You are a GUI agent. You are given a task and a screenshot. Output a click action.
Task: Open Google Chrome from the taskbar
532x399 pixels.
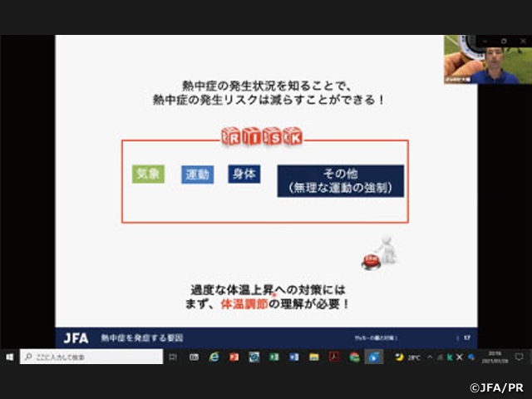click(354, 357)
